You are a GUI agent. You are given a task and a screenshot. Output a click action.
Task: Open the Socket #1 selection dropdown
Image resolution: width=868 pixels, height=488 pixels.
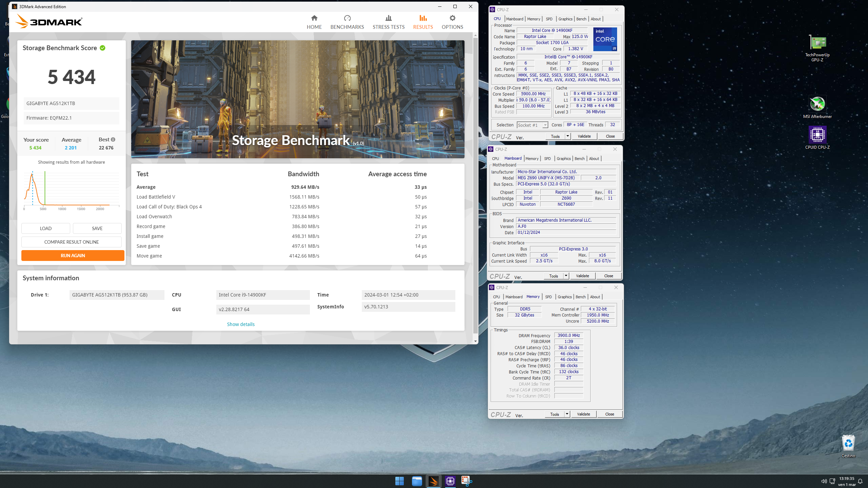(x=532, y=125)
